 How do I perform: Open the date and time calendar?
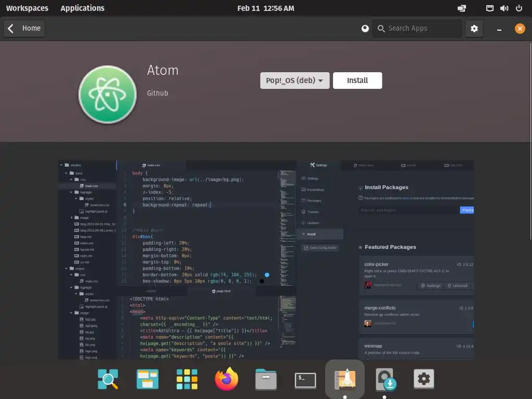click(x=265, y=8)
